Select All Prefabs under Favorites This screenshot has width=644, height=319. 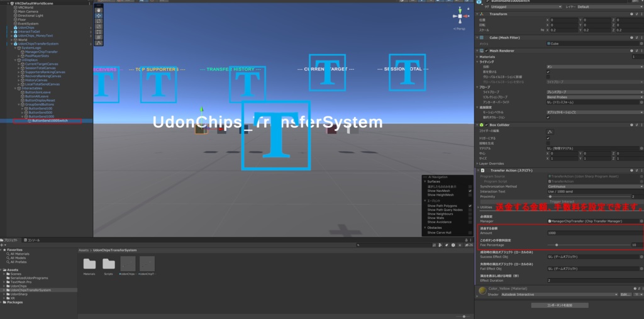(19, 262)
